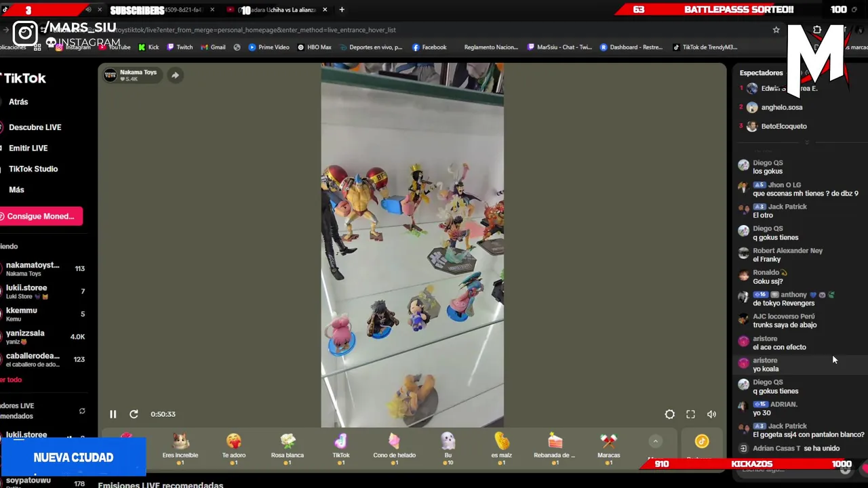The width and height of the screenshot is (868, 488).
Task: Expand the gift list with up chevron
Action: (655, 441)
